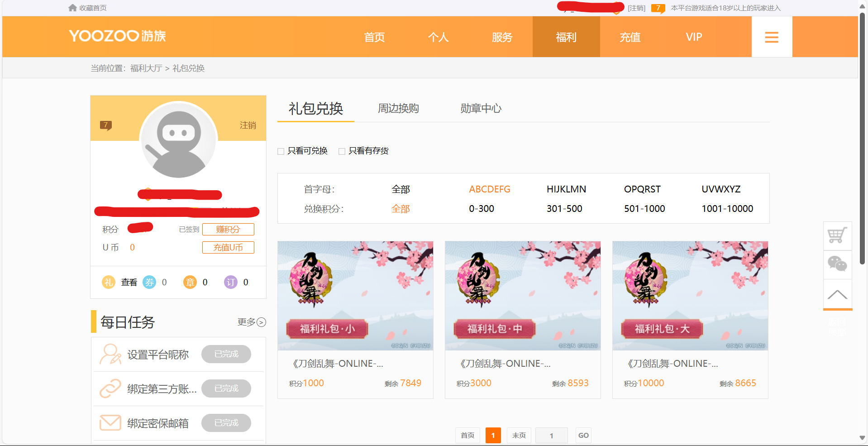Click the user avatar image
Screen dimensions: 868x446
(178, 141)
